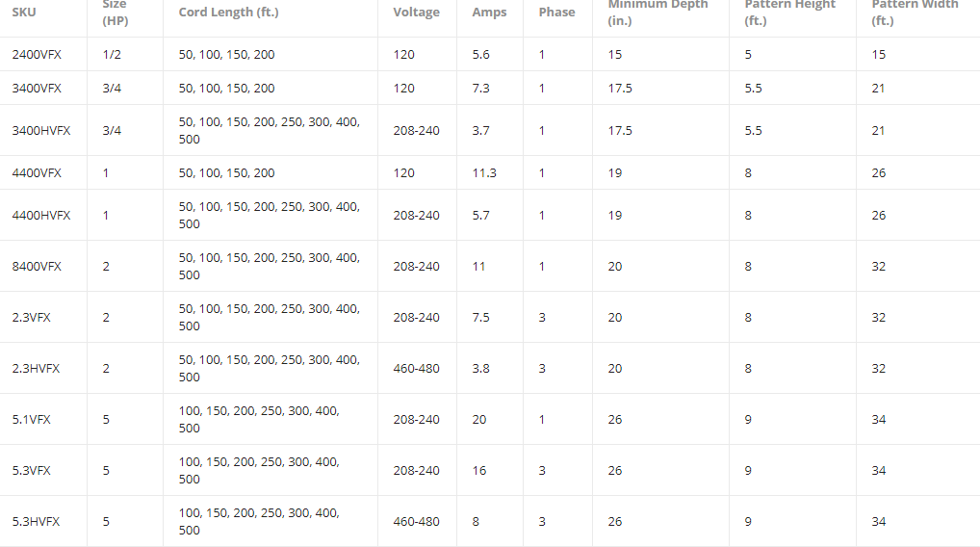
Task: Select the 5.3VFX SKU cell
Action: pyautogui.click(x=31, y=471)
